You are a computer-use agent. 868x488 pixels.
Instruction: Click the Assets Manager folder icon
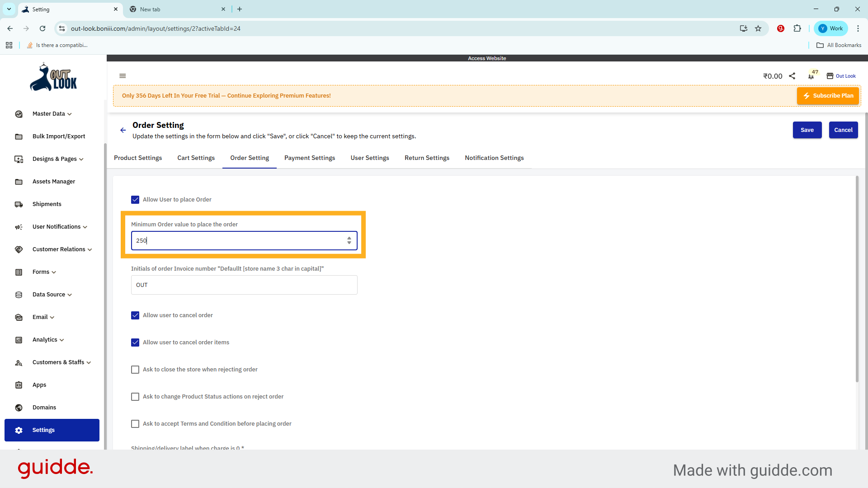pos(19,182)
